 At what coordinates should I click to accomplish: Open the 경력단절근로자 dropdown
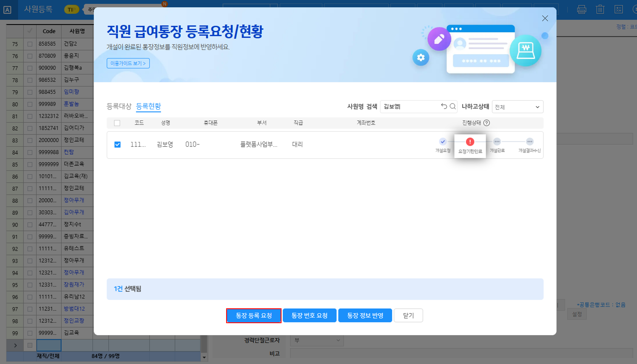click(x=317, y=340)
